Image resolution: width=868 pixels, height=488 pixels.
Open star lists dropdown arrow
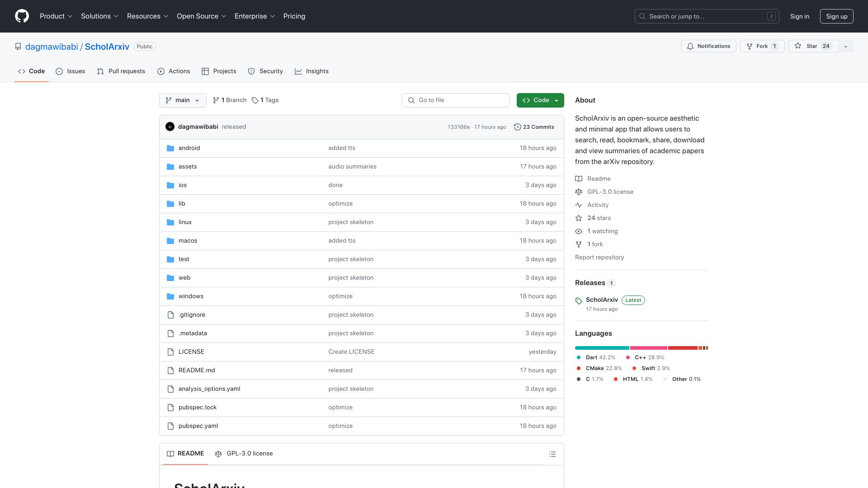846,46
